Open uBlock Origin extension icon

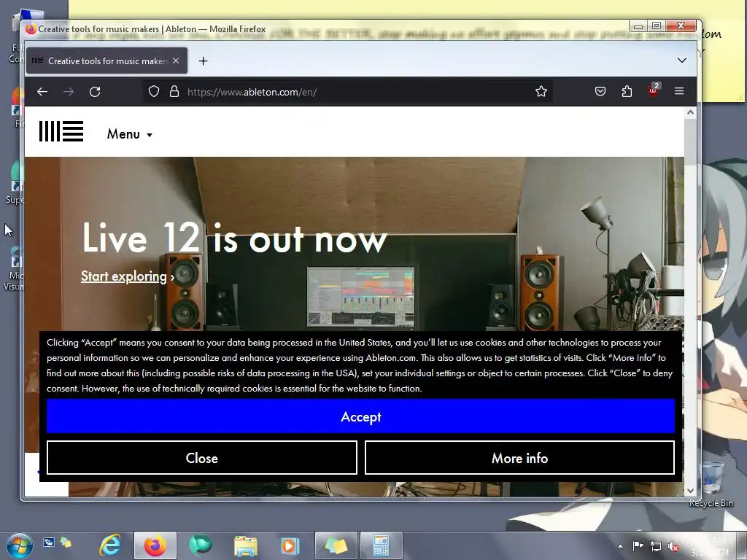(653, 90)
